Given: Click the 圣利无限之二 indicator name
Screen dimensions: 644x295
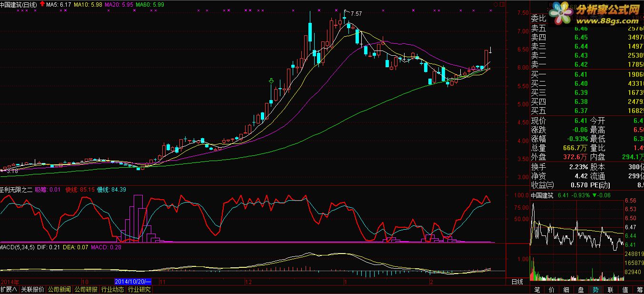Looking at the screenshot, I should tap(16, 190).
